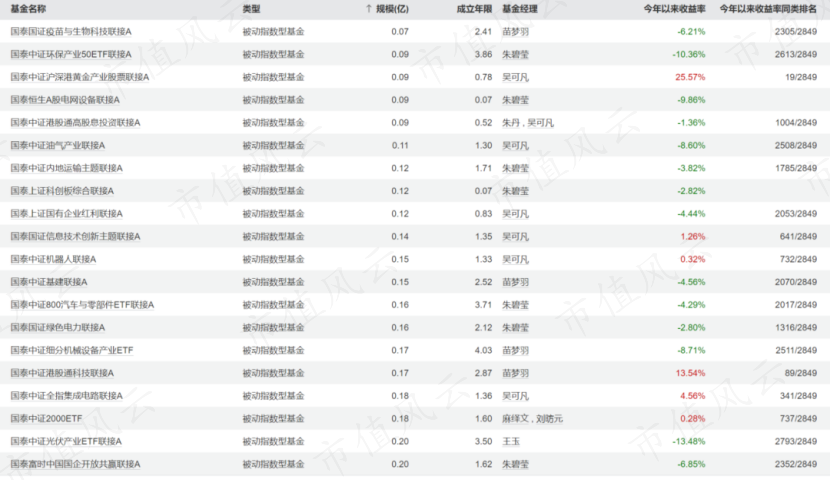Screen dimensions: 830x480
Task: Open 国泰中证细分机械设备产业ETF fund page
Action: click(71, 350)
